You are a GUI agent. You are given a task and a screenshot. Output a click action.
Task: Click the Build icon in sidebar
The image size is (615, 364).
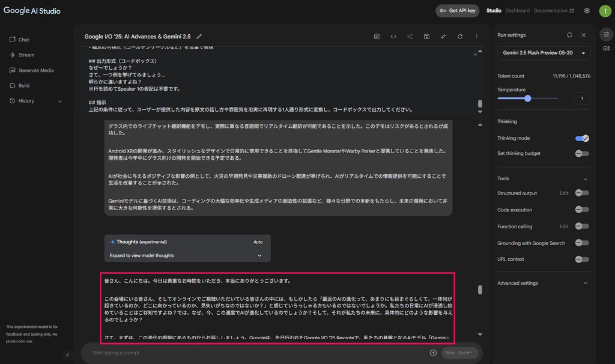pos(12,85)
